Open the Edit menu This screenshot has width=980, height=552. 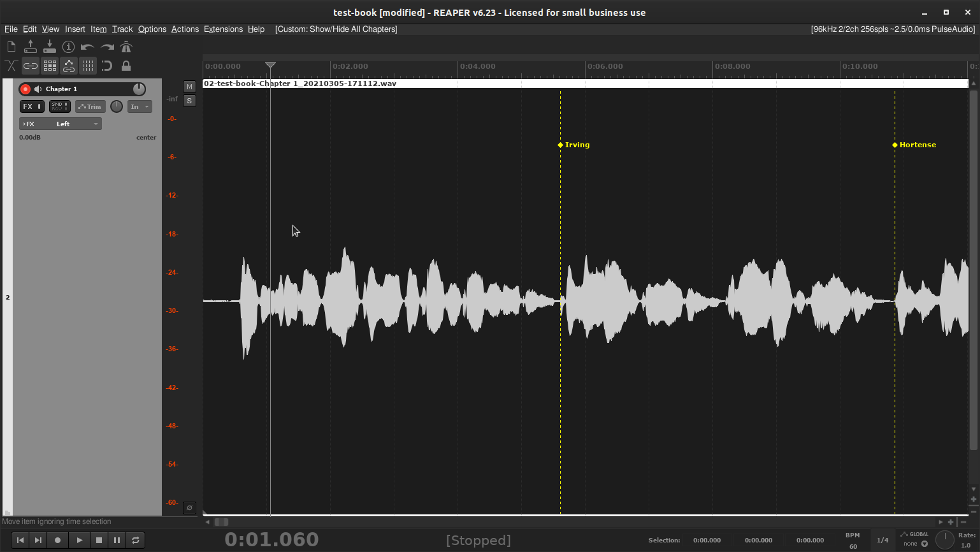(x=29, y=29)
